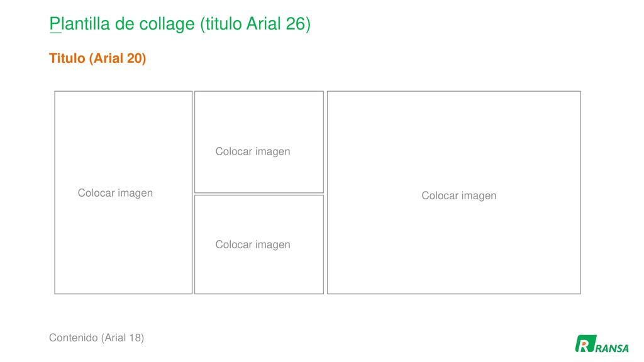The image size is (644, 362).
Task: Click the green R emblem of the Ransa logo
Action: click(x=586, y=344)
